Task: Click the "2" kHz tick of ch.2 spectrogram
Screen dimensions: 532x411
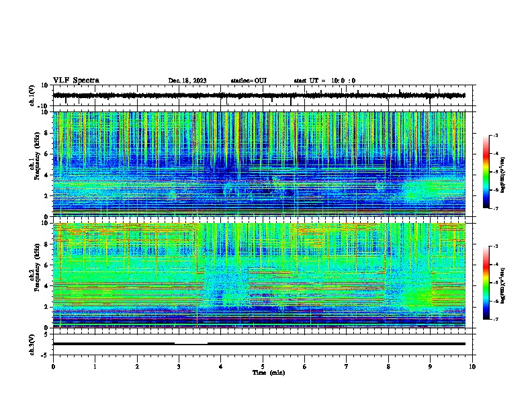Action: [47, 307]
